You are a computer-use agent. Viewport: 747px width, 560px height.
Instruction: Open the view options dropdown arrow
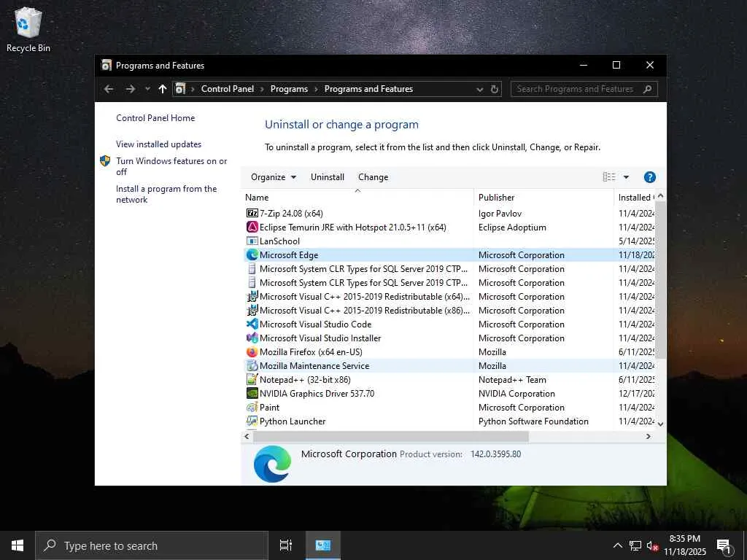point(626,177)
